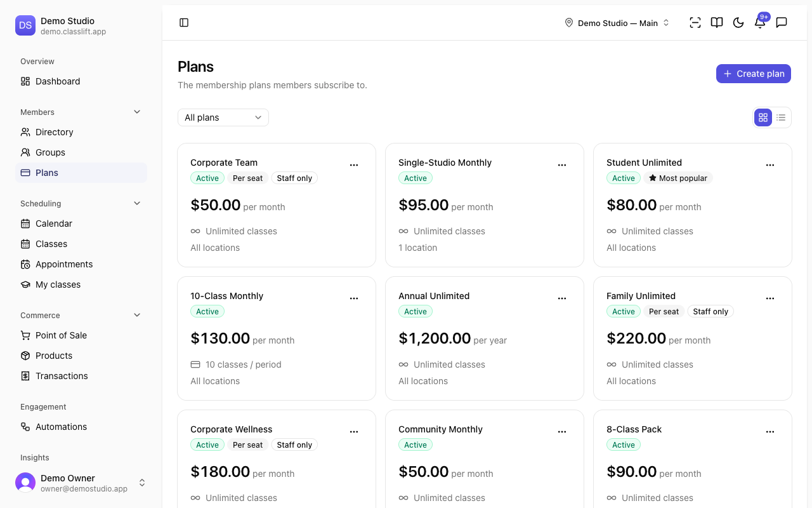The image size is (812, 508).
Task: Open the Calendar page
Action: tap(81, 224)
